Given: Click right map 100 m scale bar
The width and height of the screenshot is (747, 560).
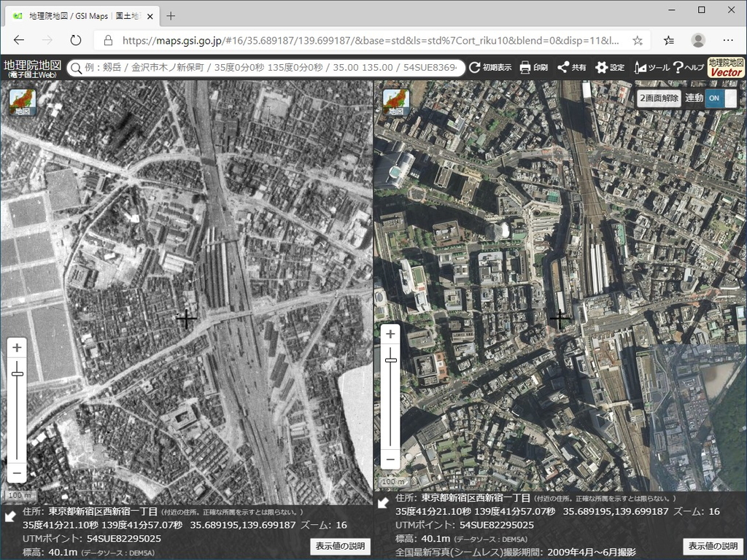Looking at the screenshot, I should point(393,482).
